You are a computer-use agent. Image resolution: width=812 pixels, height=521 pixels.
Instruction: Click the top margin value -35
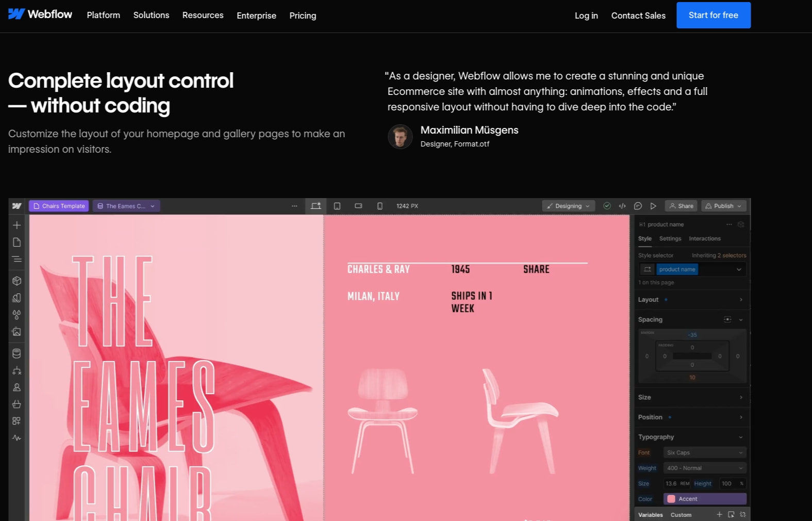692,335
